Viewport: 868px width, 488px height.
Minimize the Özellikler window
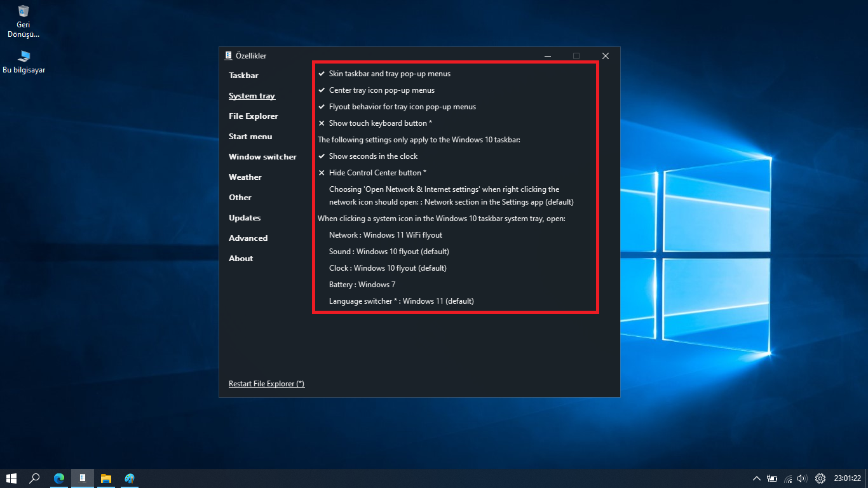click(x=548, y=56)
